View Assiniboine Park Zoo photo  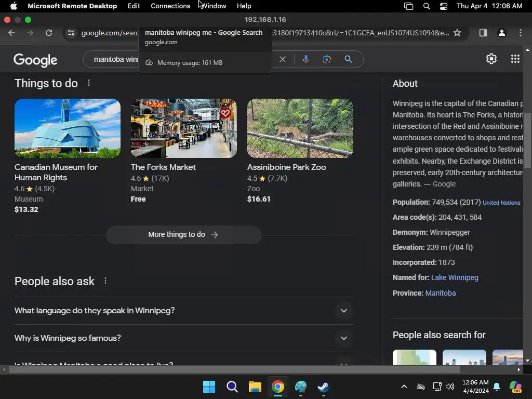300,128
